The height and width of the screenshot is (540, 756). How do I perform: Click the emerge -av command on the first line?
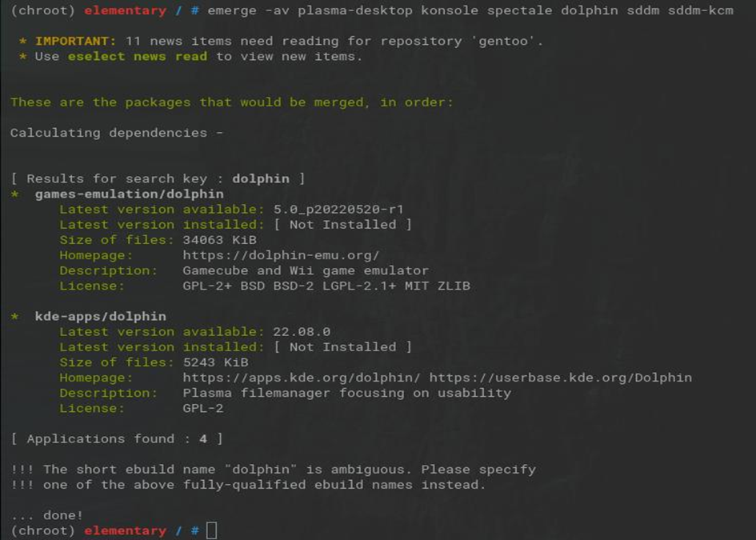pyautogui.click(x=470, y=10)
